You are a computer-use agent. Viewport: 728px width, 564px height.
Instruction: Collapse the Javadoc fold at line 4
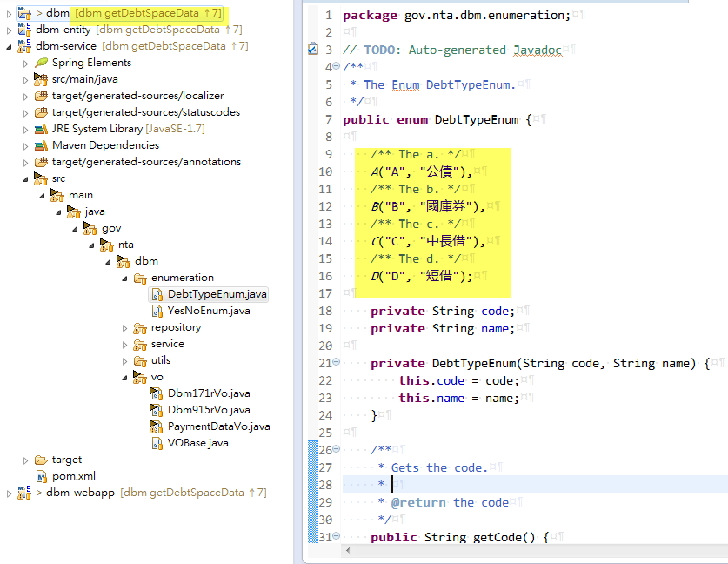(337, 65)
